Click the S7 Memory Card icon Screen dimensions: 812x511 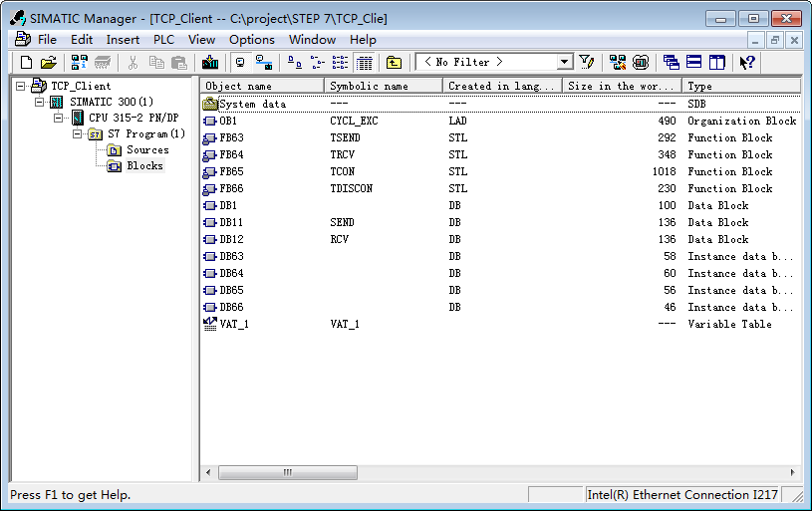coord(103,62)
